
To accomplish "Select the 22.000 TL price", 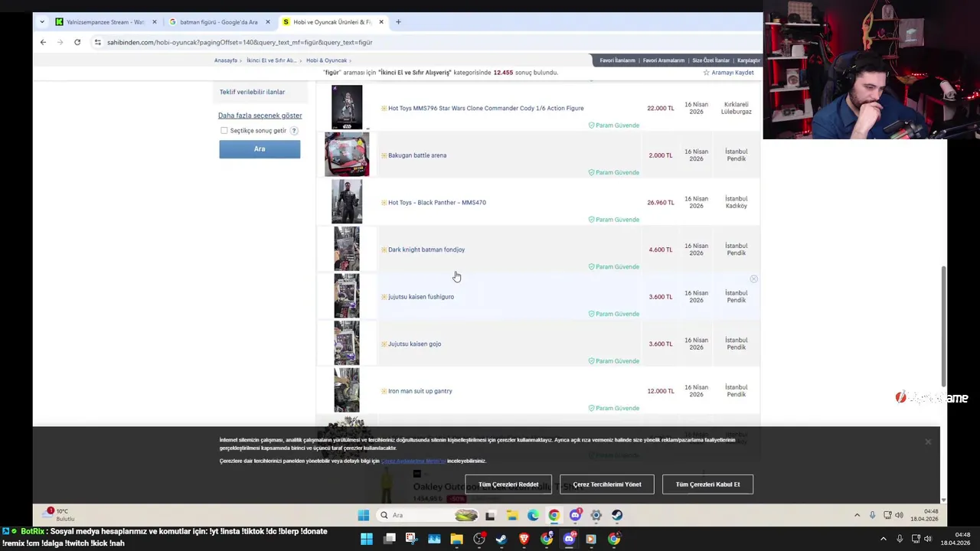I will [x=660, y=108].
